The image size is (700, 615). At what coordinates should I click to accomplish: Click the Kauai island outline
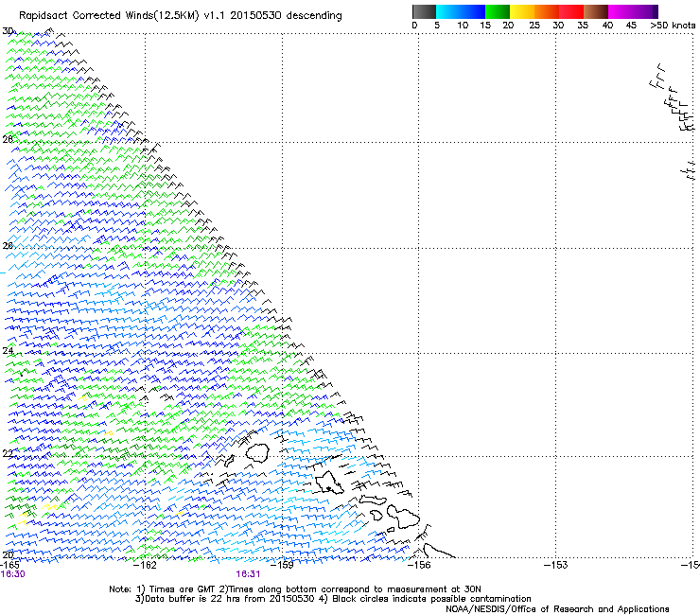click(257, 453)
